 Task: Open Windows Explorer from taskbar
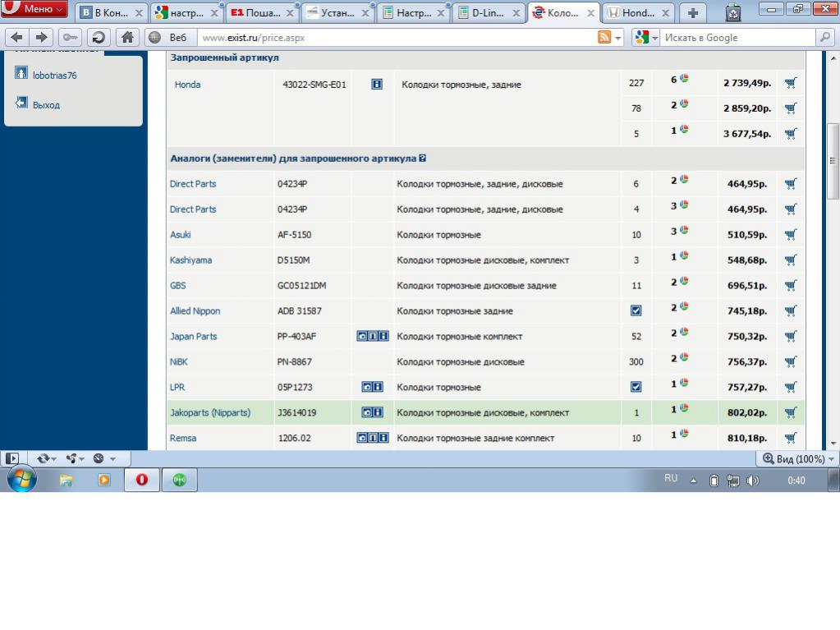click(66, 480)
